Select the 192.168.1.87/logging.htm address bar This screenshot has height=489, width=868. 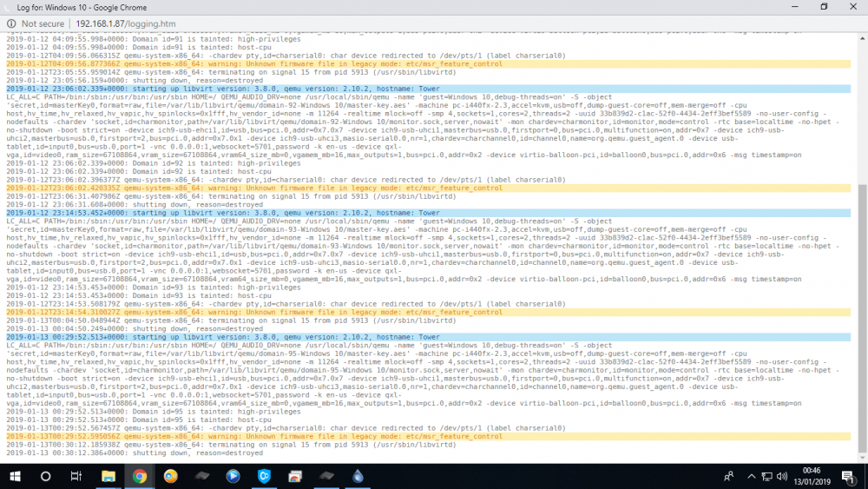click(x=125, y=23)
